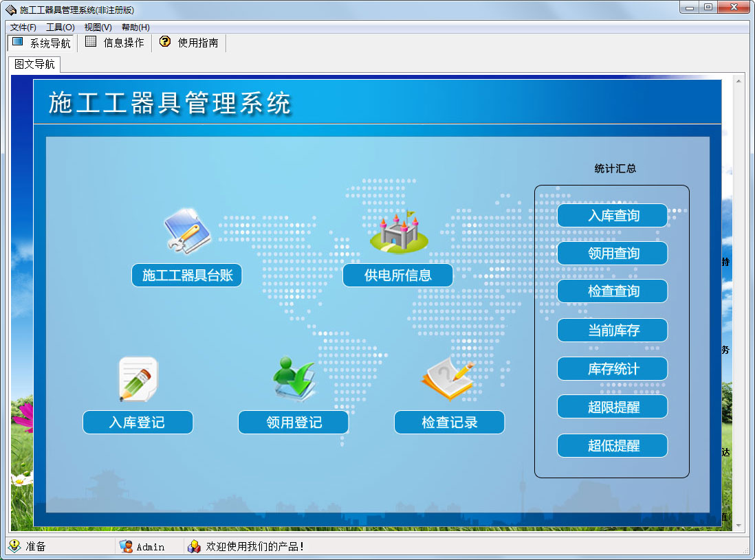Click the question-mark 使用指南 toolbar icon

point(164,42)
